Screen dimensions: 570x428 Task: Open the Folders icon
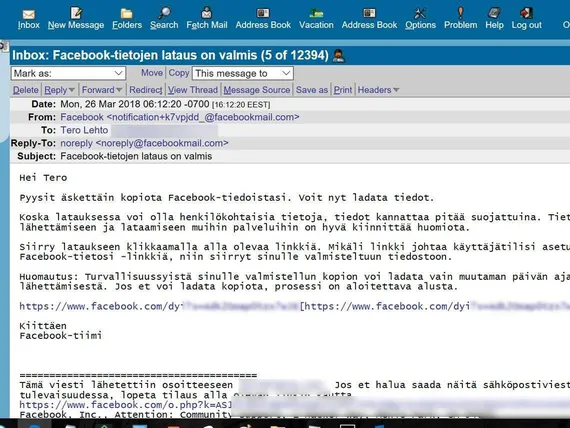[x=127, y=13]
